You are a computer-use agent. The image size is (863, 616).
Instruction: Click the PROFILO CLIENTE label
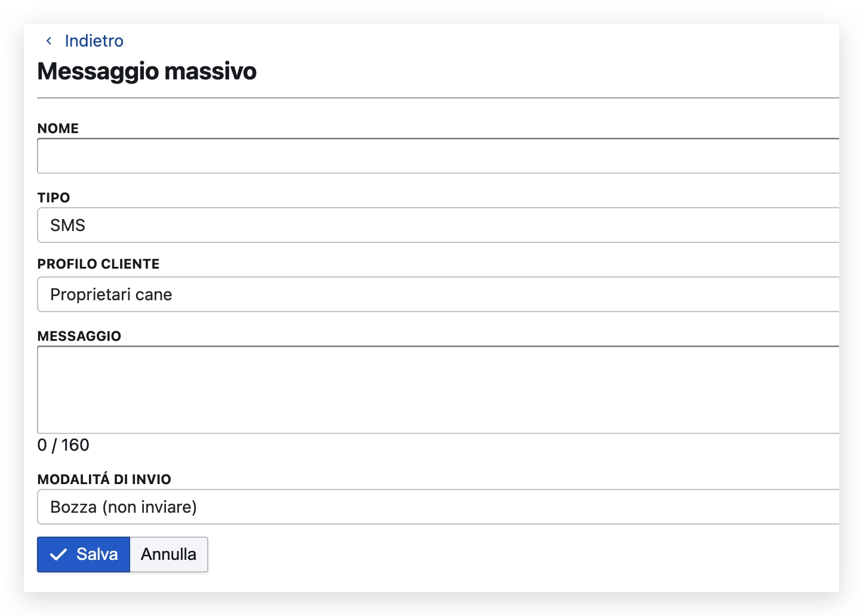[x=98, y=264]
